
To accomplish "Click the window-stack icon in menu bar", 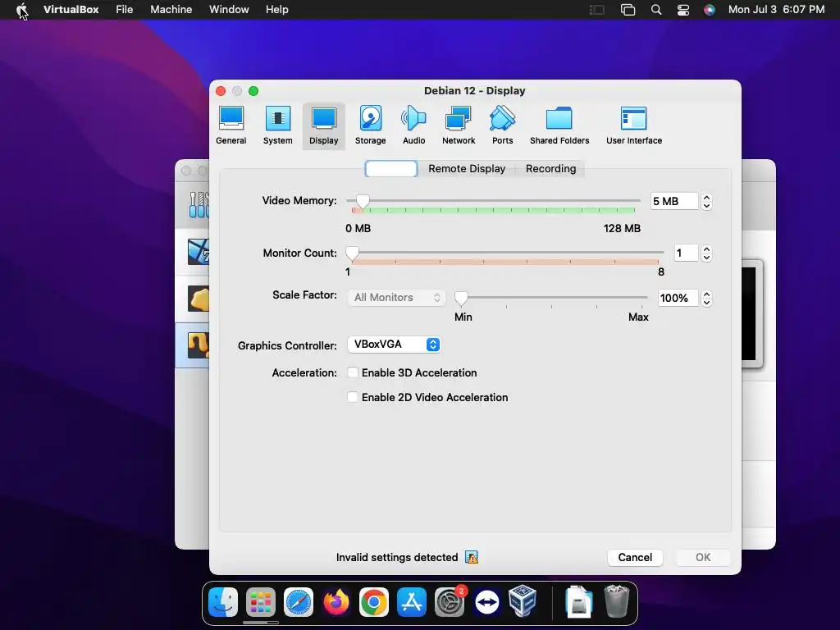I will click(x=628, y=10).
